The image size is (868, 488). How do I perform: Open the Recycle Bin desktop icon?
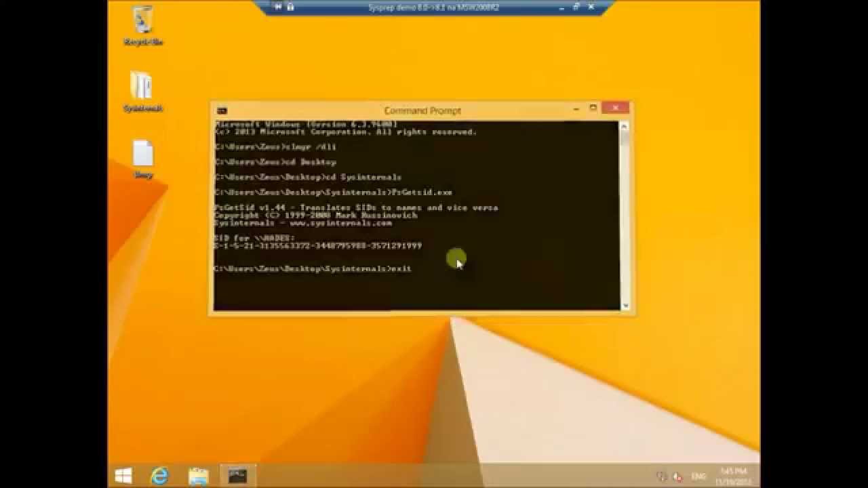(143, 25)
